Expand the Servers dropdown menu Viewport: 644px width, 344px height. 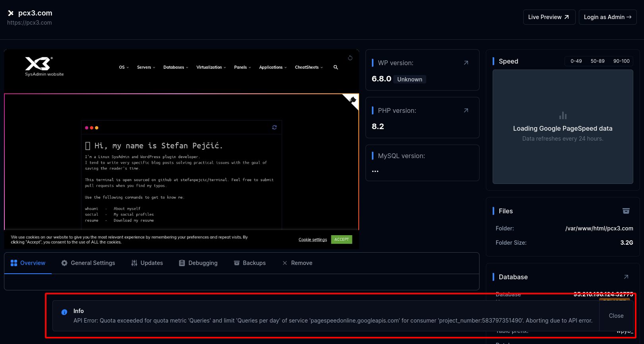pos(146,68)
